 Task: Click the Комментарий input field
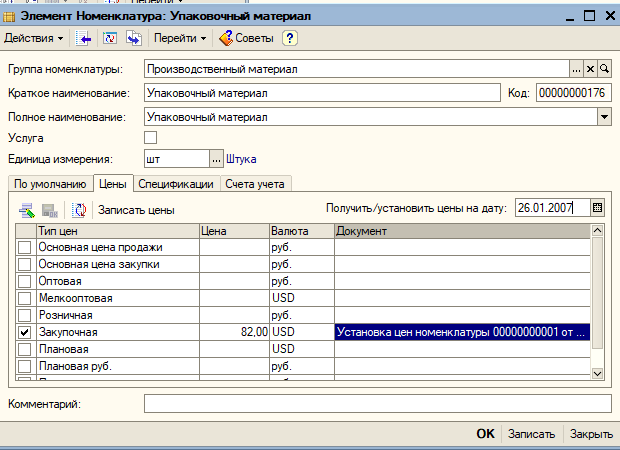point(378,403)
